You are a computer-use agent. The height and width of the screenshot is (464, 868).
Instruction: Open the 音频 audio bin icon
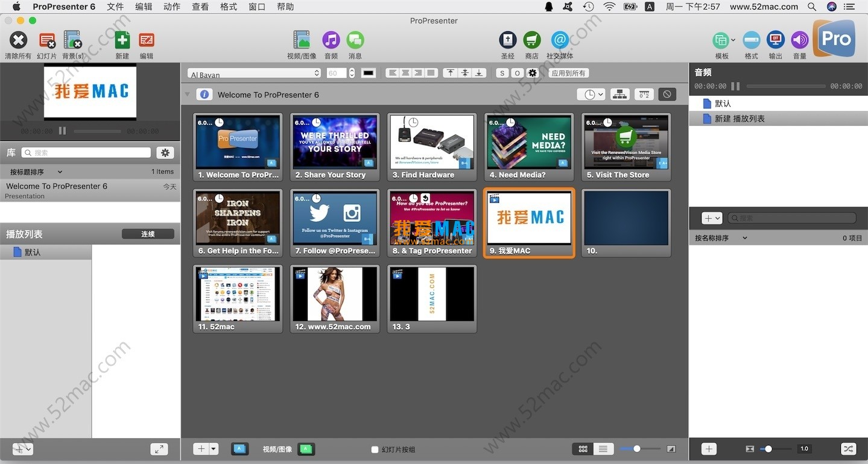coord(331,40)
